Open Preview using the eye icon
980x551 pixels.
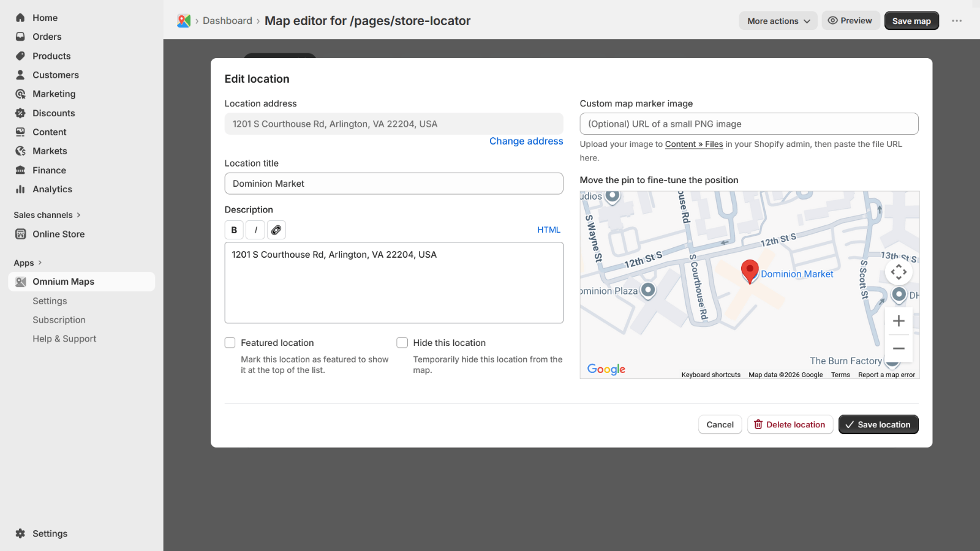tap(851, 20)
